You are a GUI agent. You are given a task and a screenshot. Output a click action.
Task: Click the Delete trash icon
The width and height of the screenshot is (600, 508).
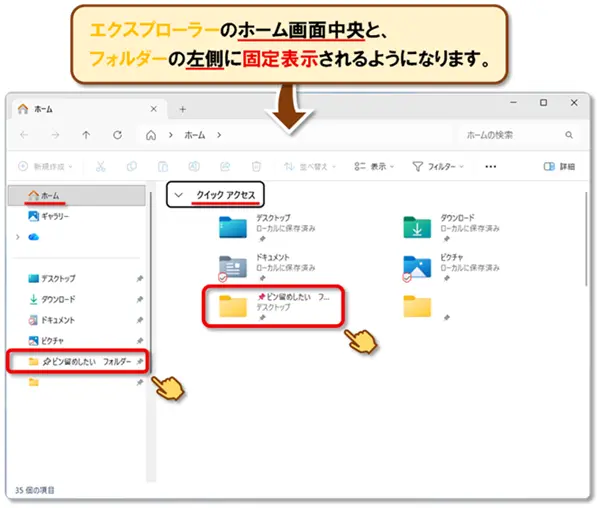coord(256,166)
